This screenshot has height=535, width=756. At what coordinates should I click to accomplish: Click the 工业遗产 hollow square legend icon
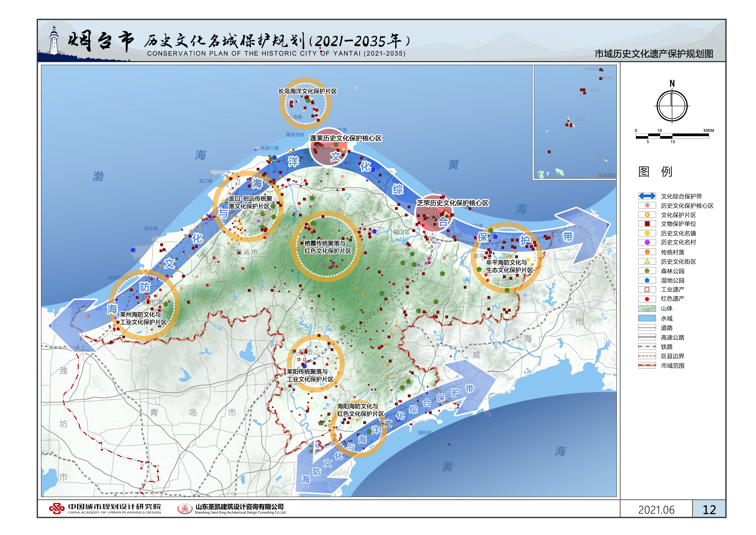647,290
